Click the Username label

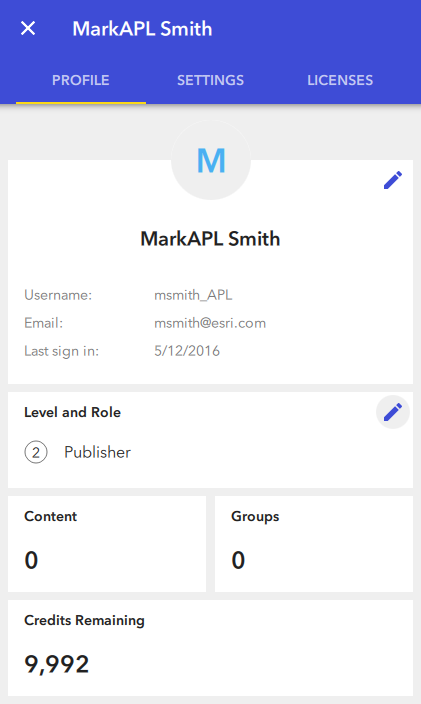pos(58,295)
